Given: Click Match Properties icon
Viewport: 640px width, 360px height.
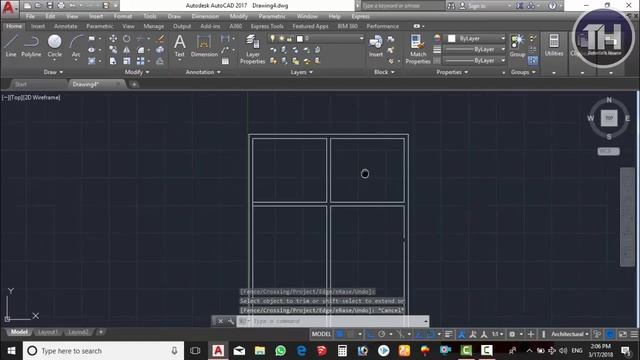Looking at the screenshot, I should click(418, 49).
